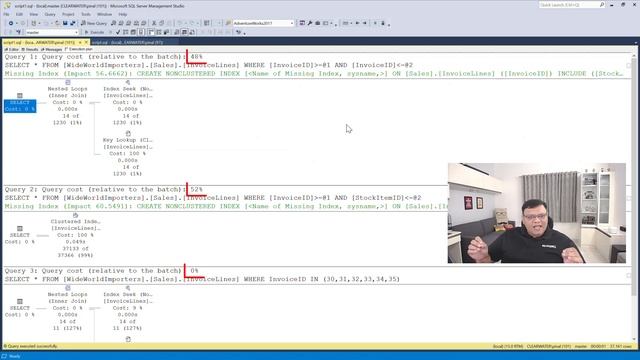Enable Results to Text mode
This screenshot has height=360, width=640.
176,32
